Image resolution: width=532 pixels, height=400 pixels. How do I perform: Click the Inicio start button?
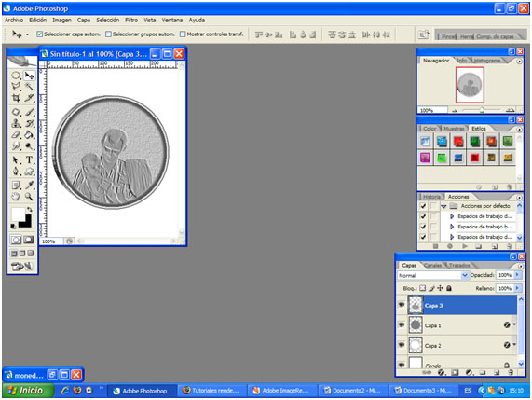coord(28,391)
